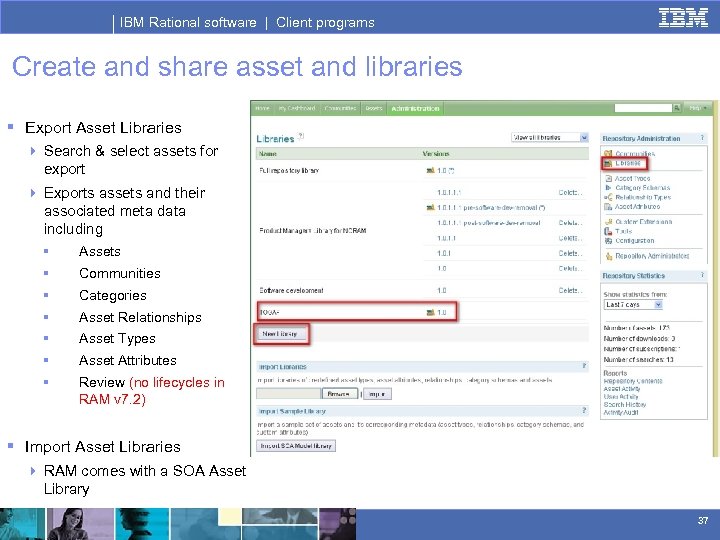Open the Search History report
The width and height of the screenshot is (720, 540).
[x=624, y=405]
